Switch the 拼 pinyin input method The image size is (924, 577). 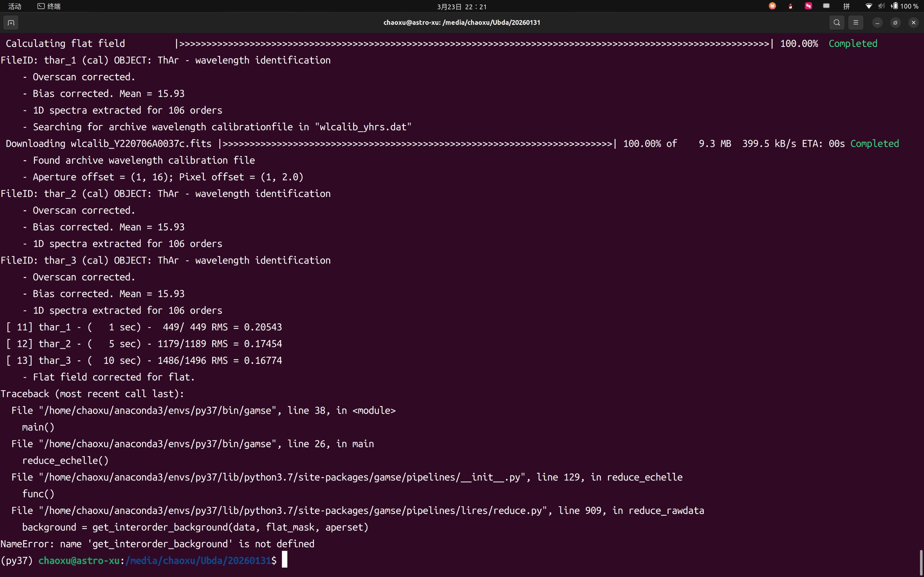[846, 6]
